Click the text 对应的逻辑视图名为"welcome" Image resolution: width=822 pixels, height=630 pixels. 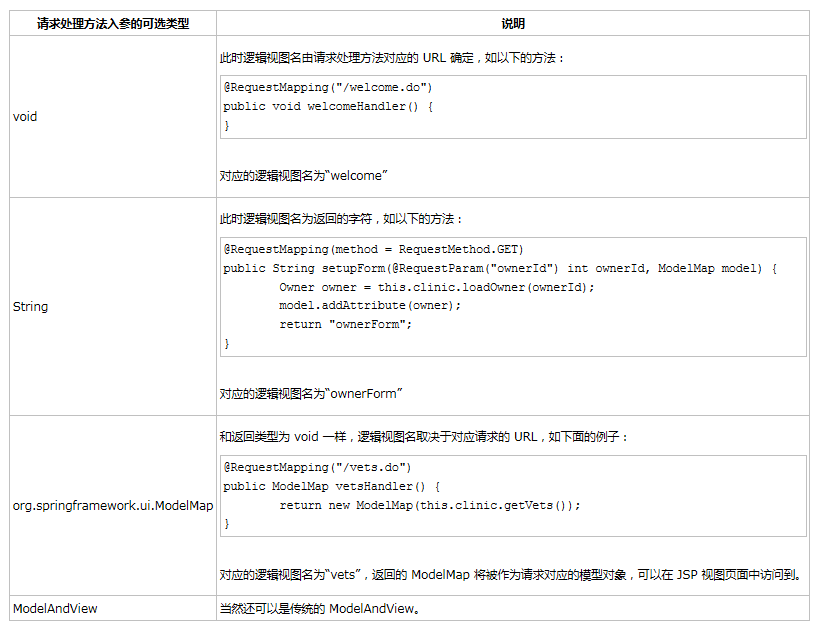[x=304, y=176]
